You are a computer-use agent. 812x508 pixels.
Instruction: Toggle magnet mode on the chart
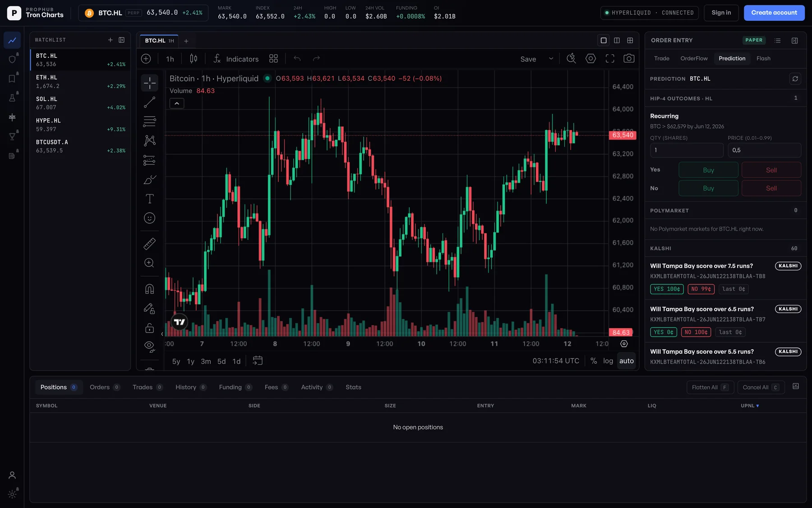coord(149,289)
